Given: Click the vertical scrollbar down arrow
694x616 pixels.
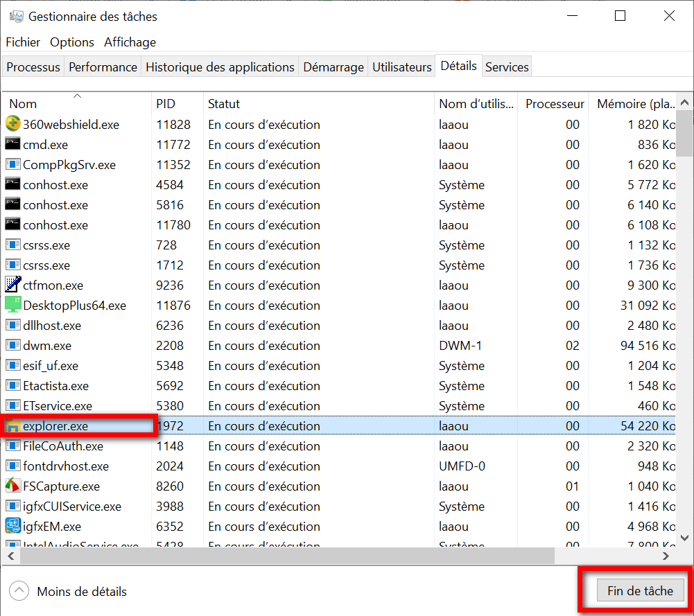Looking at the screenshot, I should click(685, 537).
